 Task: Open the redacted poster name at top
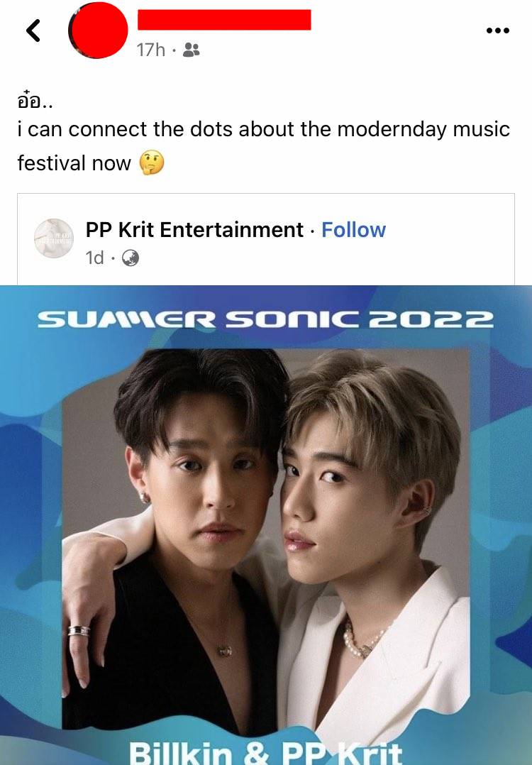(x=224, y=20)
